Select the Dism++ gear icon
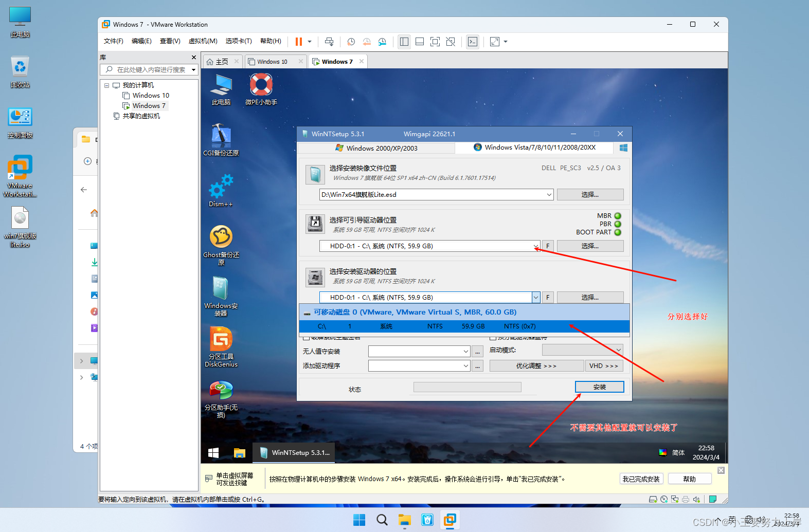Viewport: 809px width, 532px height. [x=221, y=191]
